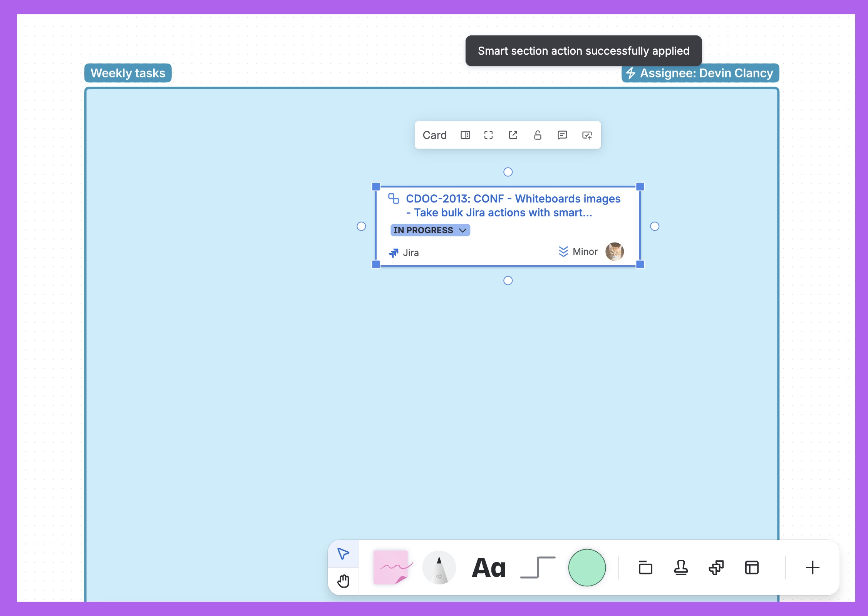This screenshot has height=616, width=868.
Task: Select the Weekly tasks section title
Action: pyautogui.click(x=128, y=73)
